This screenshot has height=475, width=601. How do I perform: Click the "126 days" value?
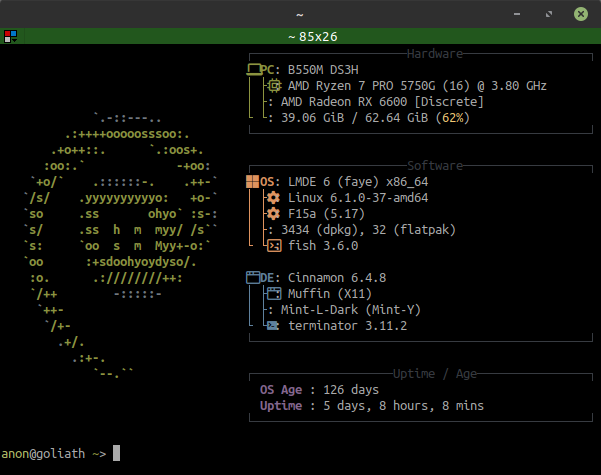tap(351, 390)
